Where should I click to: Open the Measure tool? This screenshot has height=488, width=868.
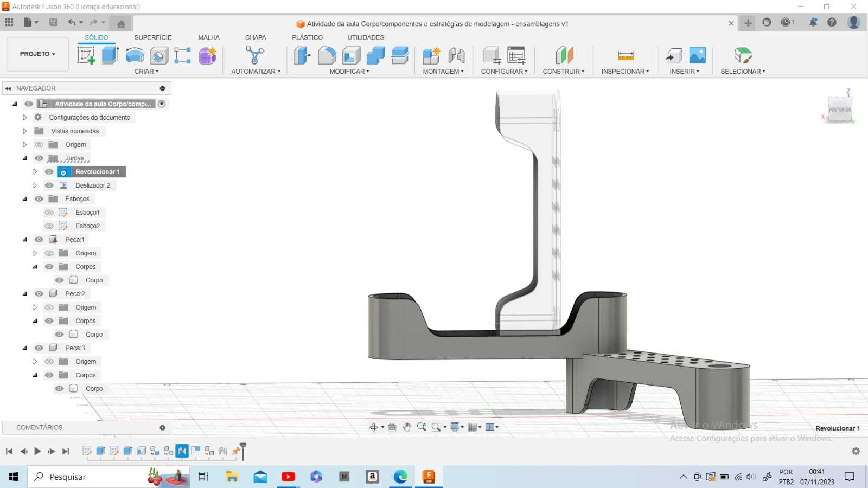[x=626, y=55]
